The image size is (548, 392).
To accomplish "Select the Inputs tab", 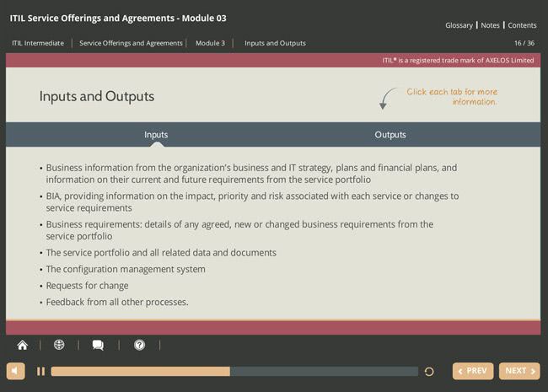I will click(156, 135).
